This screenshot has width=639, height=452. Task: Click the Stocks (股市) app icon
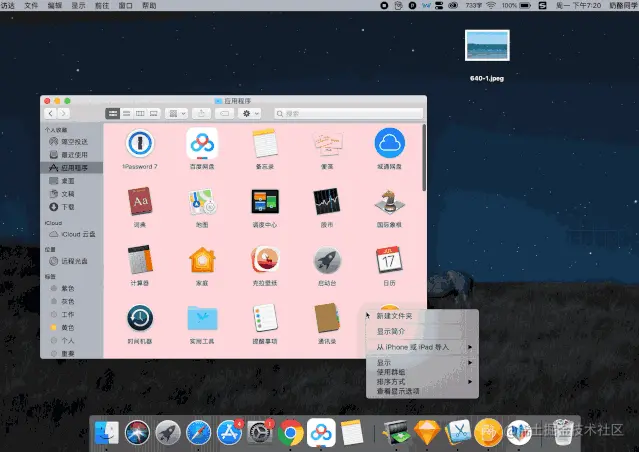click(x=326, y=201)
